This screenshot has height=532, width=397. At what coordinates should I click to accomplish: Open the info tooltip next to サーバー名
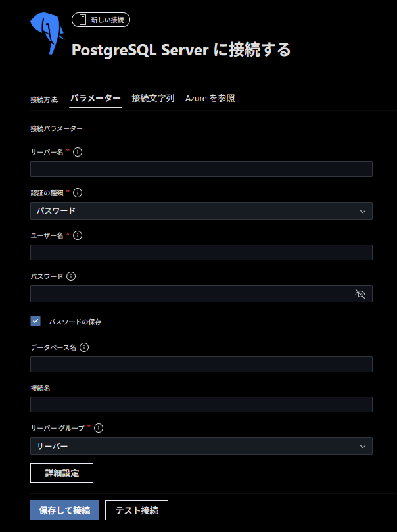click(x=78, y=151)
